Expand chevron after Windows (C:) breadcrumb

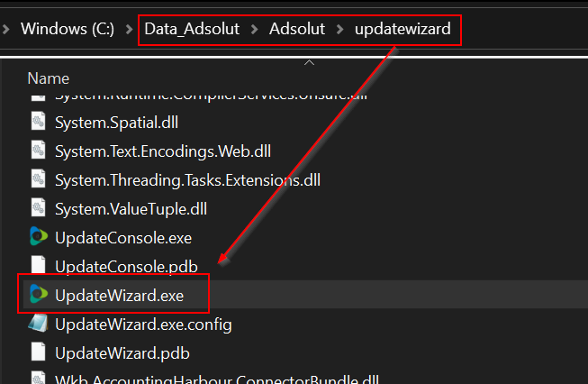[127, 29]
